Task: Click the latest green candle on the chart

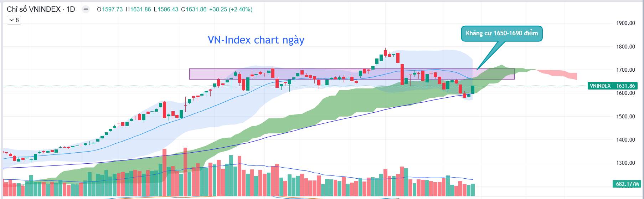Action: tap(473, 90)
